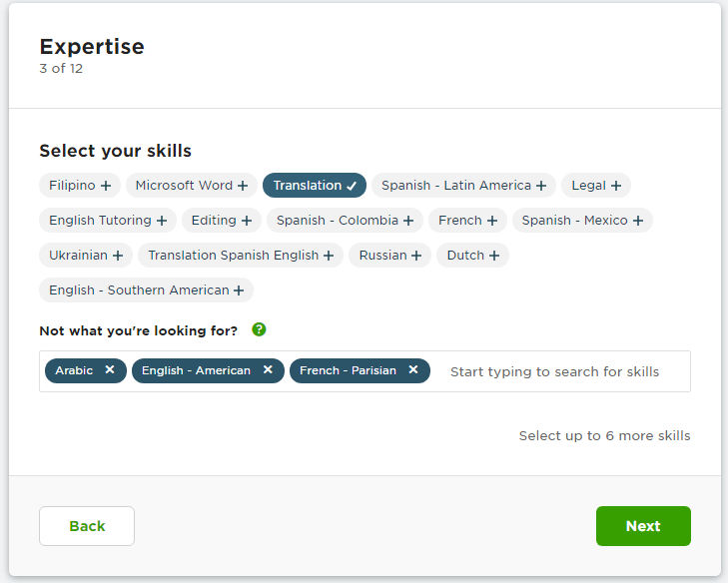Remove the Arabic skill tag
Viewport: 728px width, 583px height.
[x=110, y=370]
